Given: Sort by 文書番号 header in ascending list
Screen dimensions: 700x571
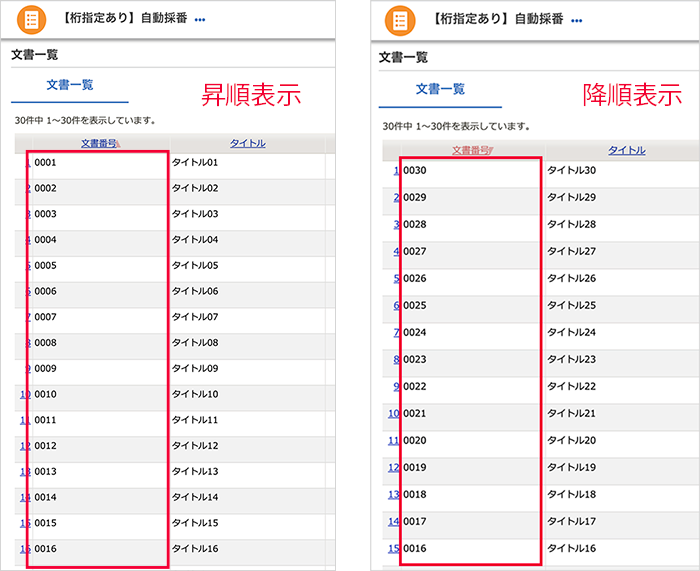Looking at the screenshot, I should (x=99, y=143).
